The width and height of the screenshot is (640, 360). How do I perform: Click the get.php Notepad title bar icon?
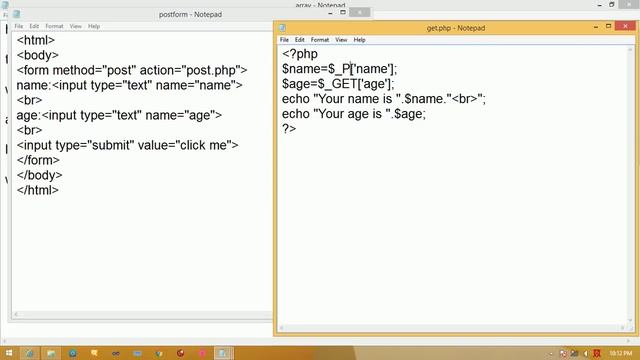coord(282,28)
